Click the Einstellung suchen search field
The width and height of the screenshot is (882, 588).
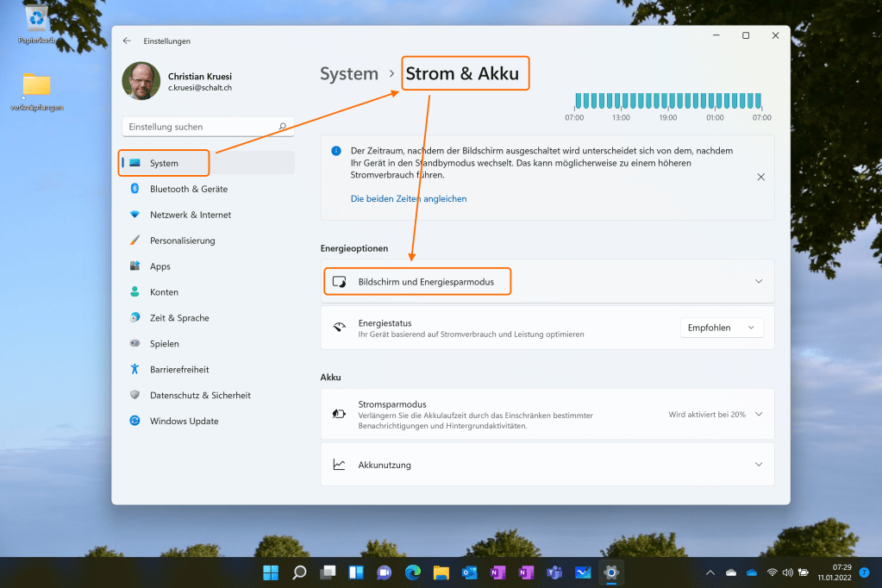coord(201,127)
